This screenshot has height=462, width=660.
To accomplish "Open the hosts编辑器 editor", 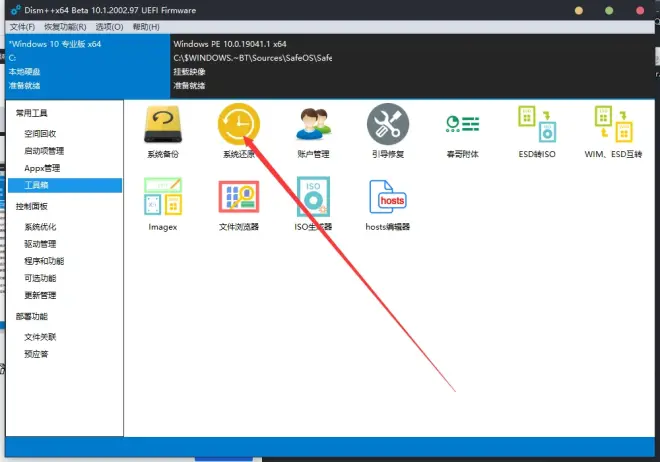I will (388, 204).
